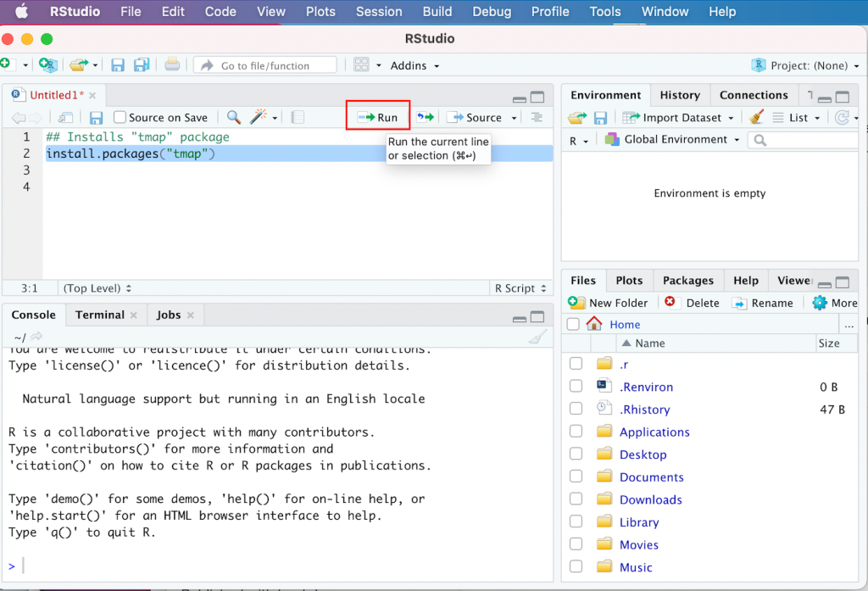Image resolution: width=868 pixels, height=591 pixels.
Task: Check the Applications folder checkbox
Action: point(576,432)
